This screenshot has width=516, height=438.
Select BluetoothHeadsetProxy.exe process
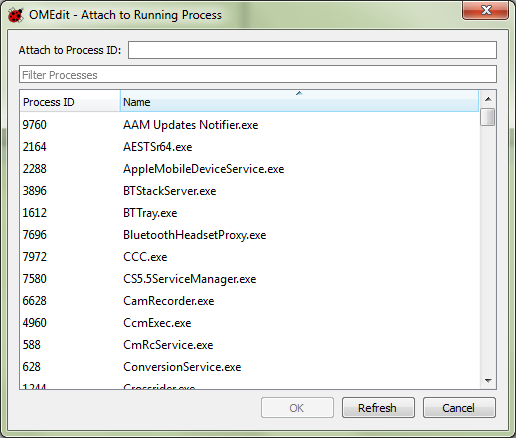(195, 235)
